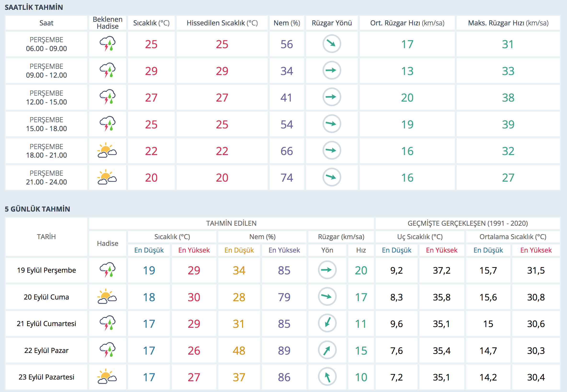Click the 5 GÜNLÜK TAHMİN heading

click(x=37, y=209)
